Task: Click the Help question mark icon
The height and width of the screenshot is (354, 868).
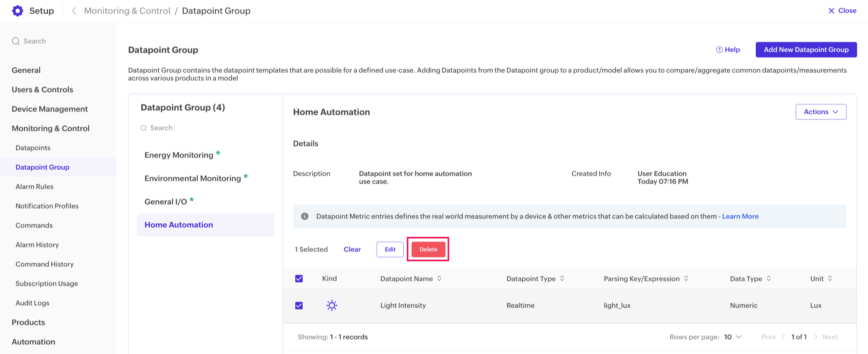Action: pos(719,49)
